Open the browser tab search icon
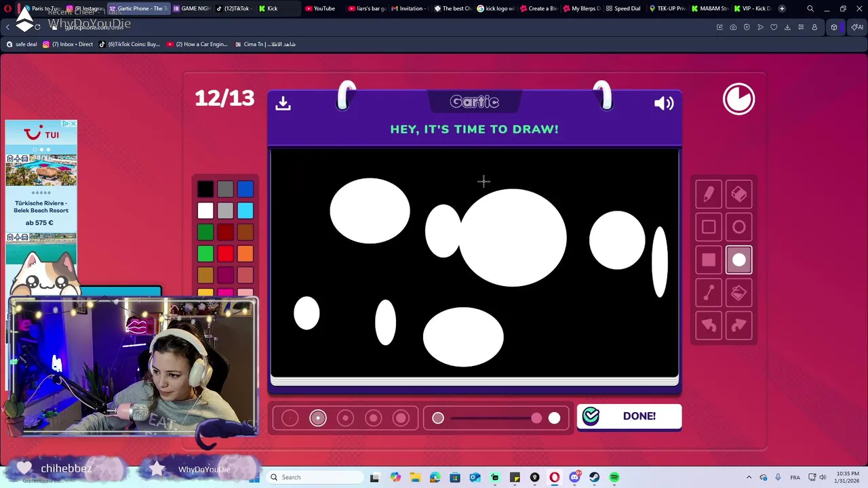This screenshot has height=488, width=868. (x=810, y=8)
